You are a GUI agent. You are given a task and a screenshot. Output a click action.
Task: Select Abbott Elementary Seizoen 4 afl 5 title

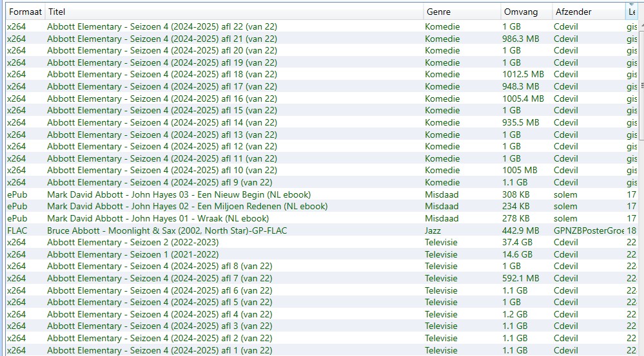(x=159, y=303)
